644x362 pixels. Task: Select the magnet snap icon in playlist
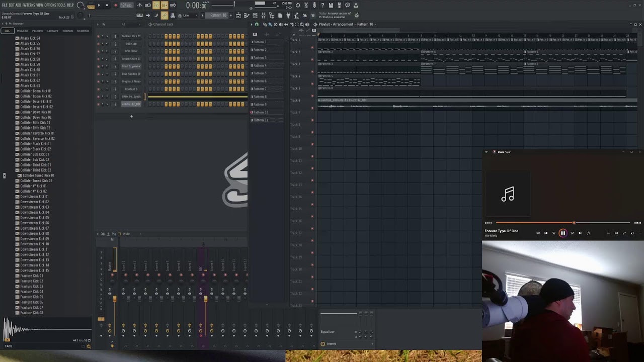tap(257, 24)
